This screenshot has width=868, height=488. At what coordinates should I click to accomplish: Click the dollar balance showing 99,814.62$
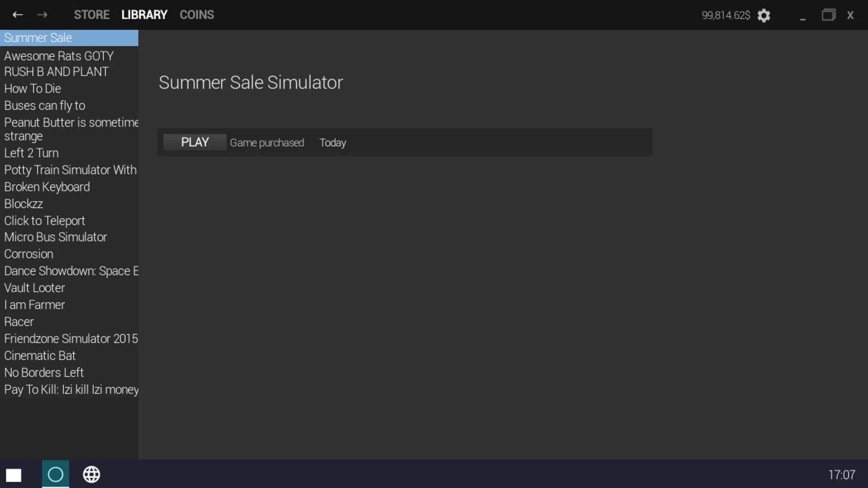725,15
